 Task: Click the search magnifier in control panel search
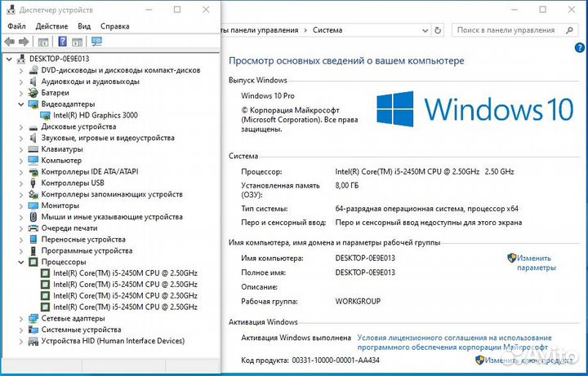pos(569,30)
